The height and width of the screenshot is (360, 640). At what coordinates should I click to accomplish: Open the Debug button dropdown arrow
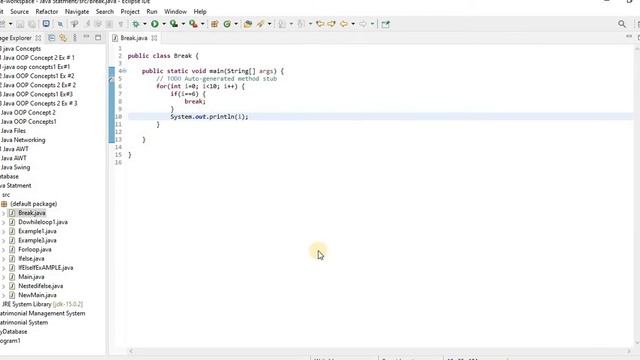144,24
